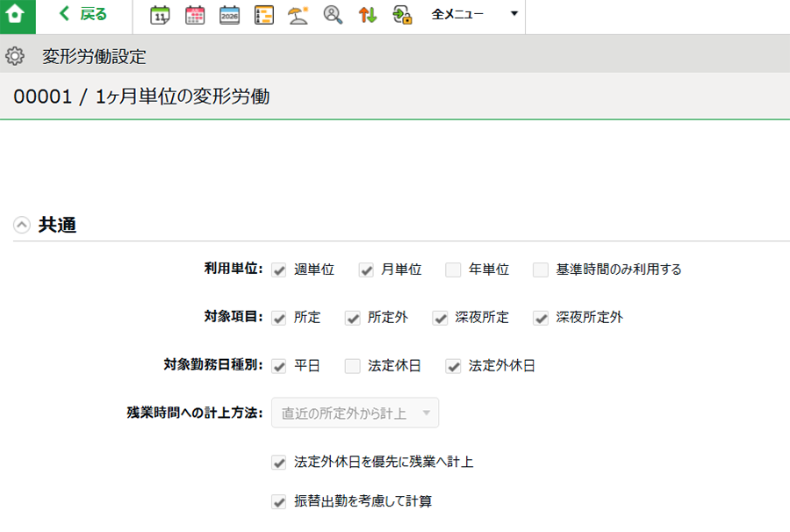This screenshot has width=790, height=532.
Task: Toggle the 深夜所定 checkbox
Action: pos(440,318)
